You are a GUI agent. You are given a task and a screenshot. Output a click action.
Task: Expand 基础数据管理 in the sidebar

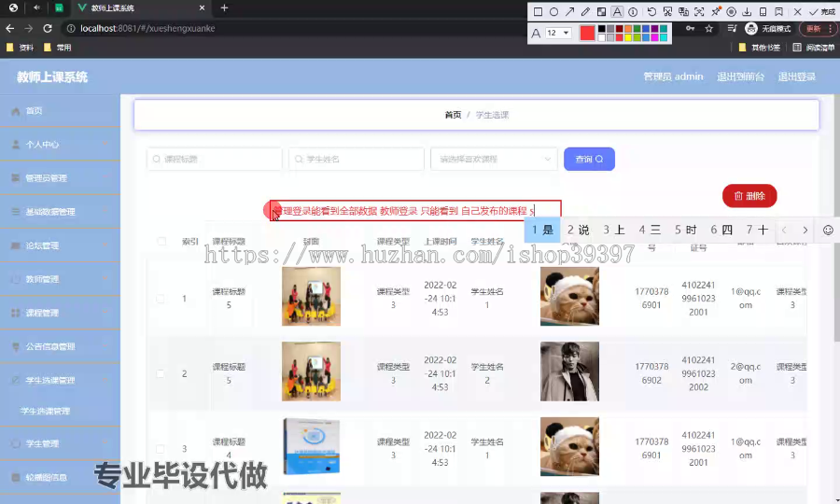[60, 212]
